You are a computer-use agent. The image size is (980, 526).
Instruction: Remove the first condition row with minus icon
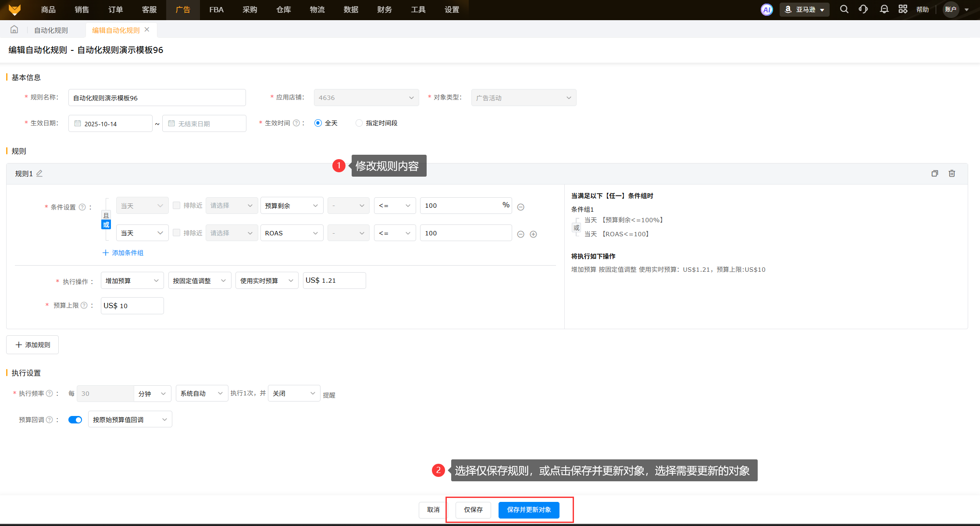click(520, 207)
